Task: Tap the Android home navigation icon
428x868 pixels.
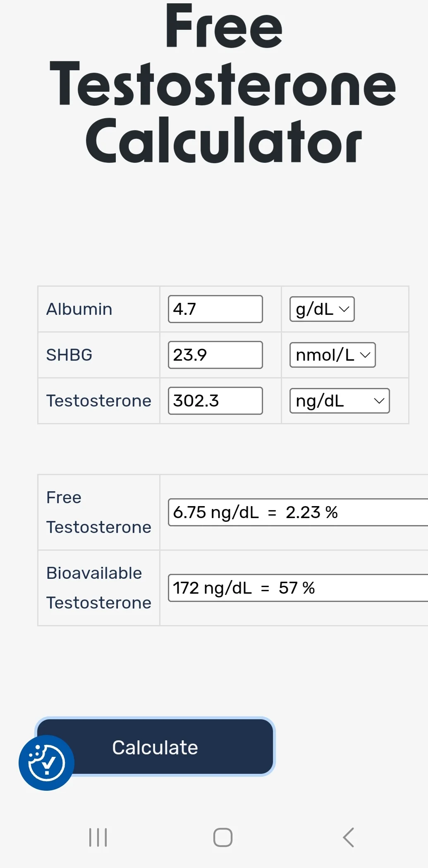Action: (x=222, y=837)
